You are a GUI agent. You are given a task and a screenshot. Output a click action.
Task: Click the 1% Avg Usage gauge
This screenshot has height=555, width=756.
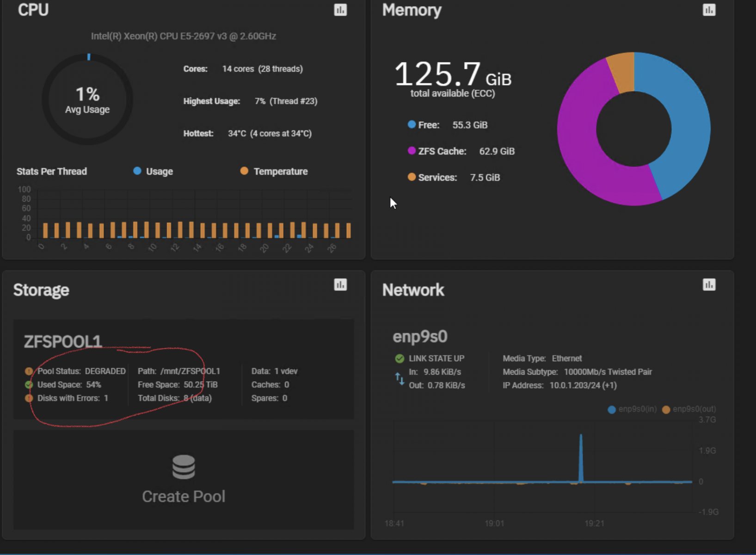[87, 99]
